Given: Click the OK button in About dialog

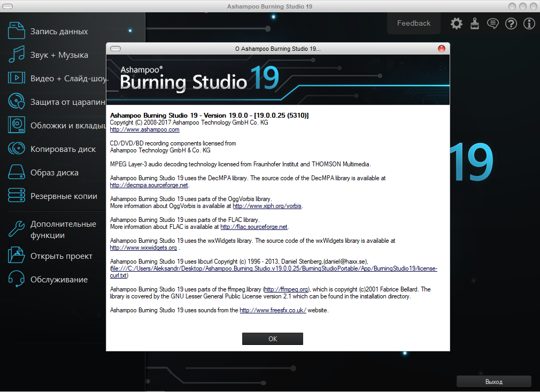Looking at the screenshot, I should click(x=273, y=339).
